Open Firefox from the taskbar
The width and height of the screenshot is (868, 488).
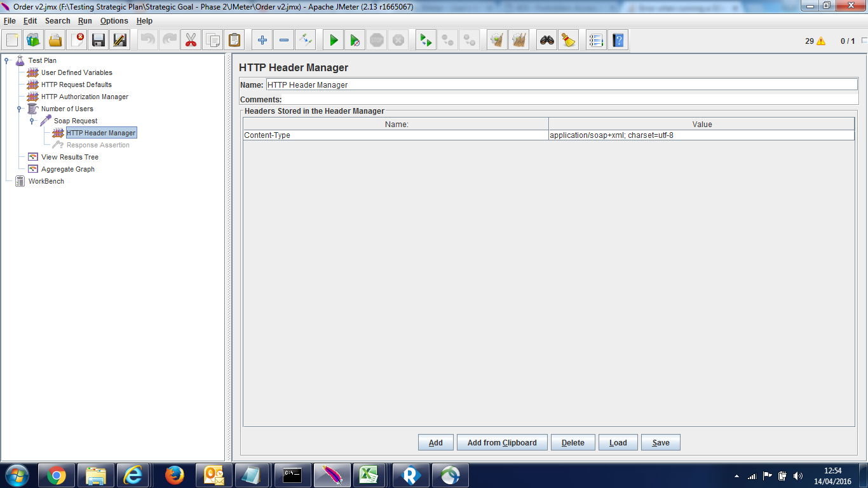coord(174,475)
